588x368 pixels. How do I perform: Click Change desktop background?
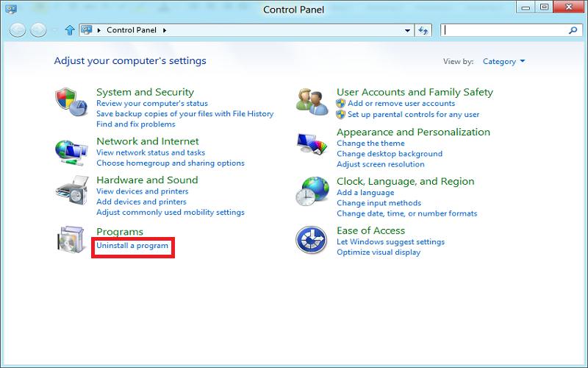390,154
